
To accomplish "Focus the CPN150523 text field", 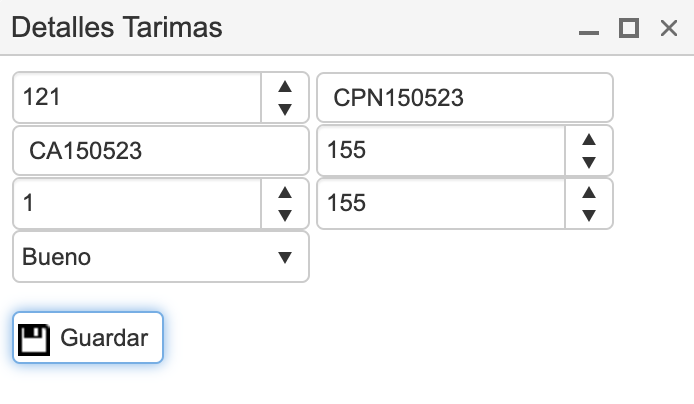I will point(465,97).
